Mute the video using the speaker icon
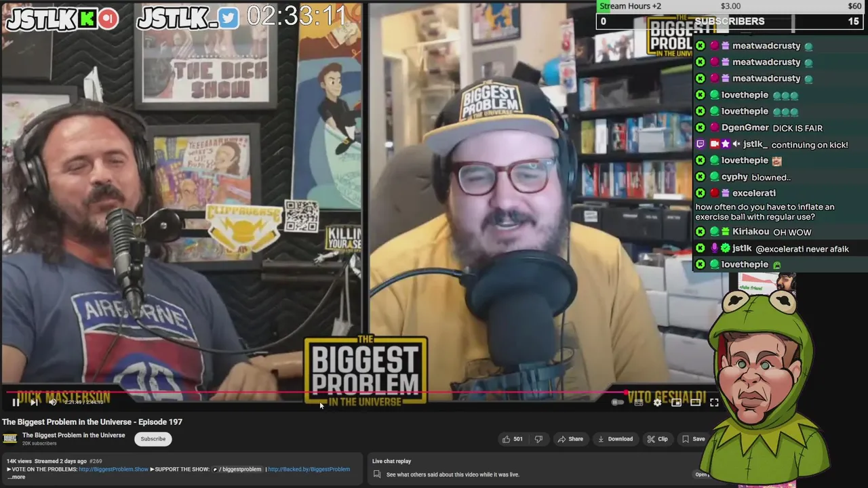868x488 pixels. (x=53, y=403)
